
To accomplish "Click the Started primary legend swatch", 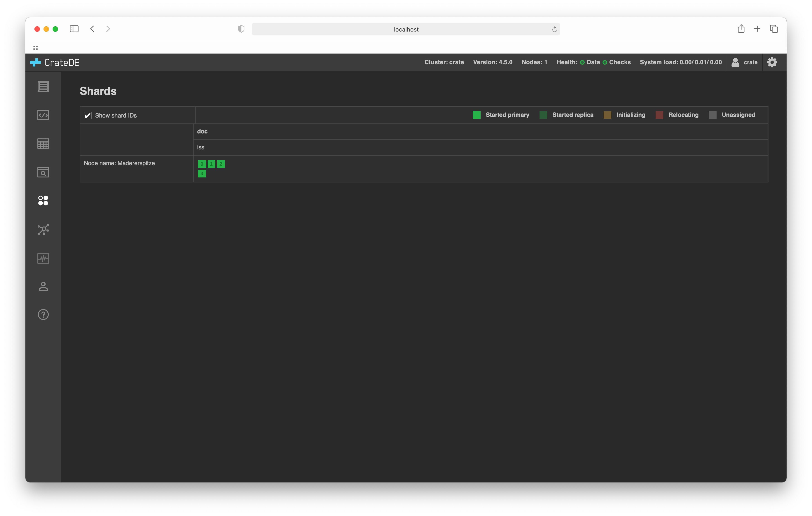I will 477,115.
